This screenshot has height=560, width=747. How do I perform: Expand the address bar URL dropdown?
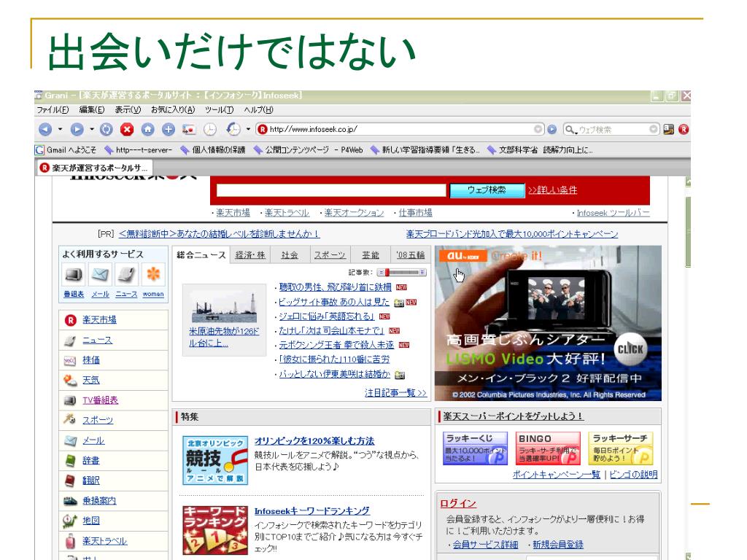point(538,129)
